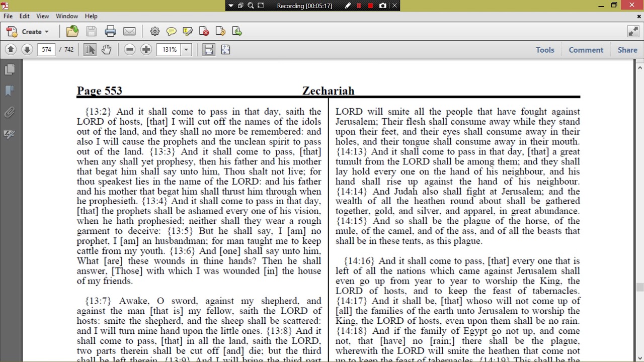Viewport: 644px width, 362px height.
Task: Show Page Thumbnails panel in sidebar
Action: (10, 69)
